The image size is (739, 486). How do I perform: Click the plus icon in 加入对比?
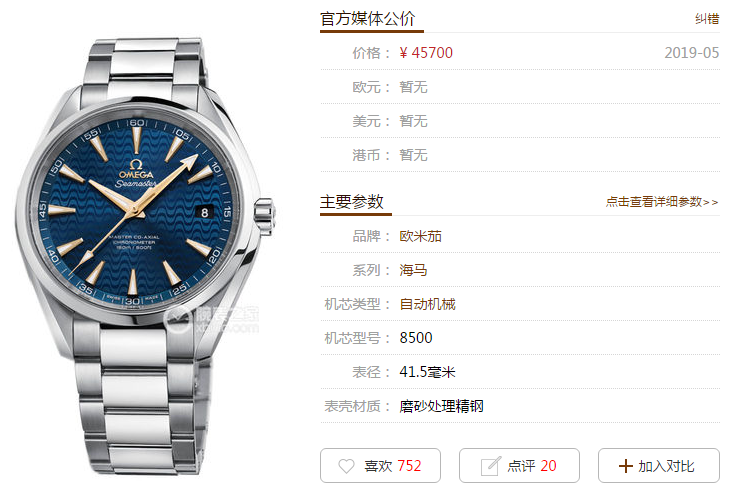(625, 466)
